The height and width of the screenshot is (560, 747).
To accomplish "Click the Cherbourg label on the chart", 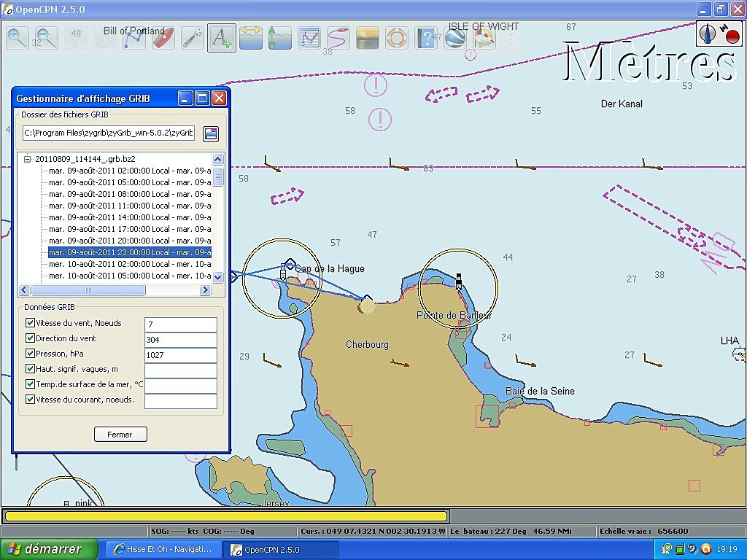I will point(368,344).
